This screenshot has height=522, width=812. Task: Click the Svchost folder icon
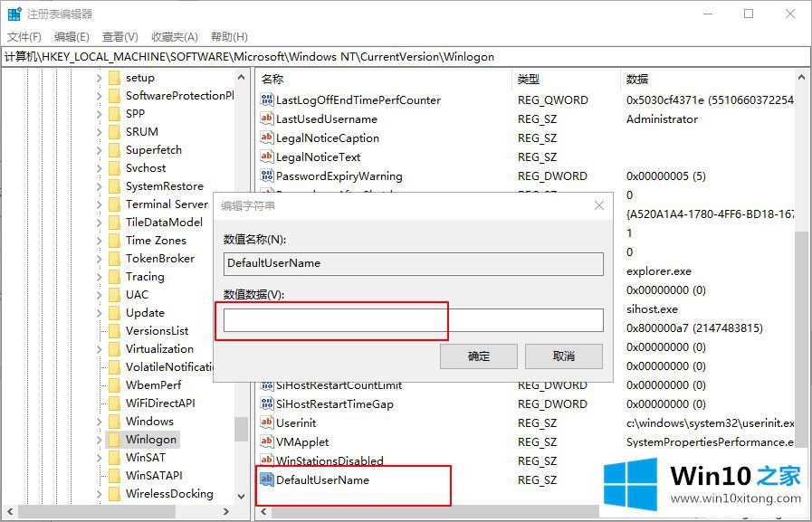(114, 167)
